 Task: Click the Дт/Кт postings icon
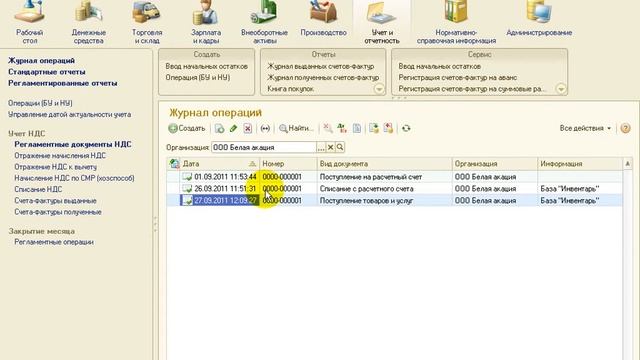tap(342, 129)
